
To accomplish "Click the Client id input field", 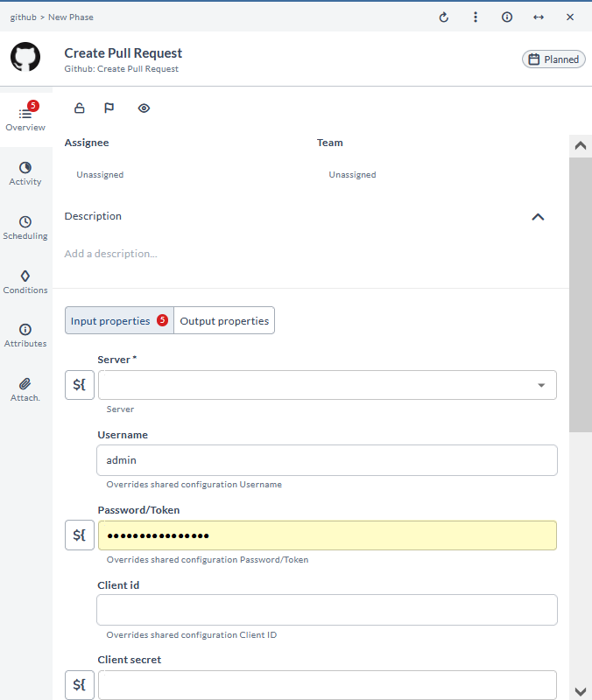I will click(x=327, y=610).
